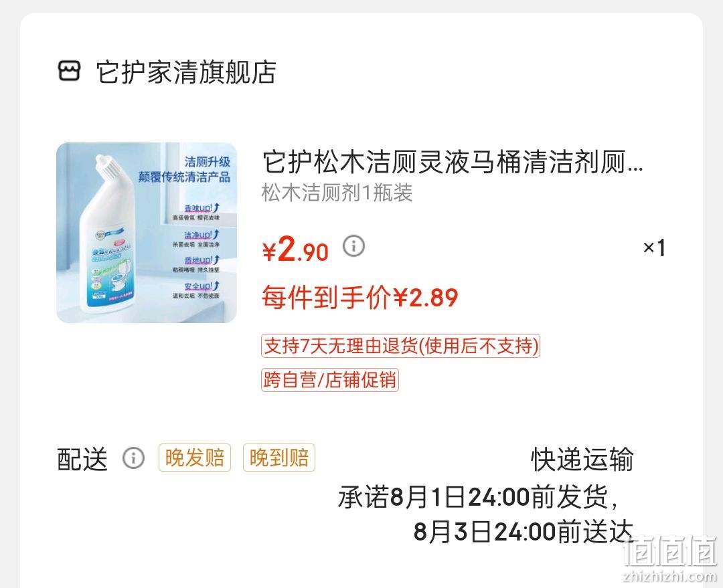This screenshot has height=588, width=723.
Task: Tap the ¥2.90 price
Action: (295, 250)
